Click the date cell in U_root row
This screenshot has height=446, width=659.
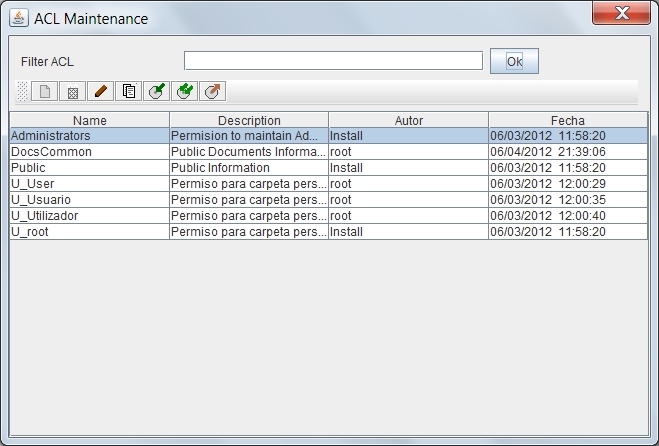click(568, 232)
